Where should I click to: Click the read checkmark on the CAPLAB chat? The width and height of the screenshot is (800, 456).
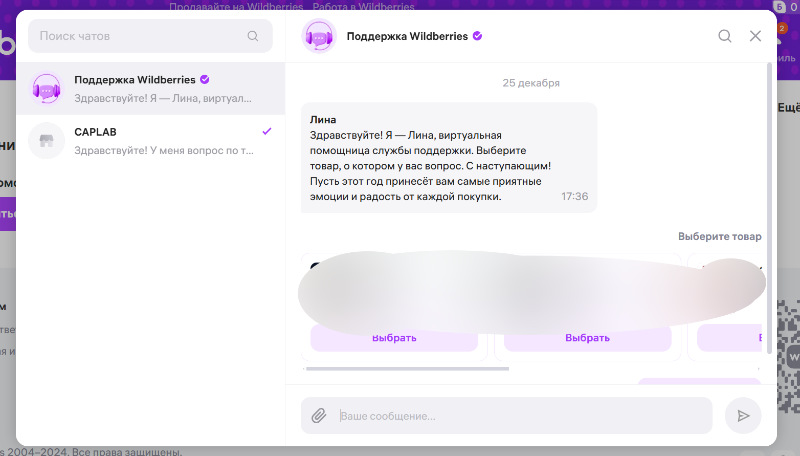point(266,131)
